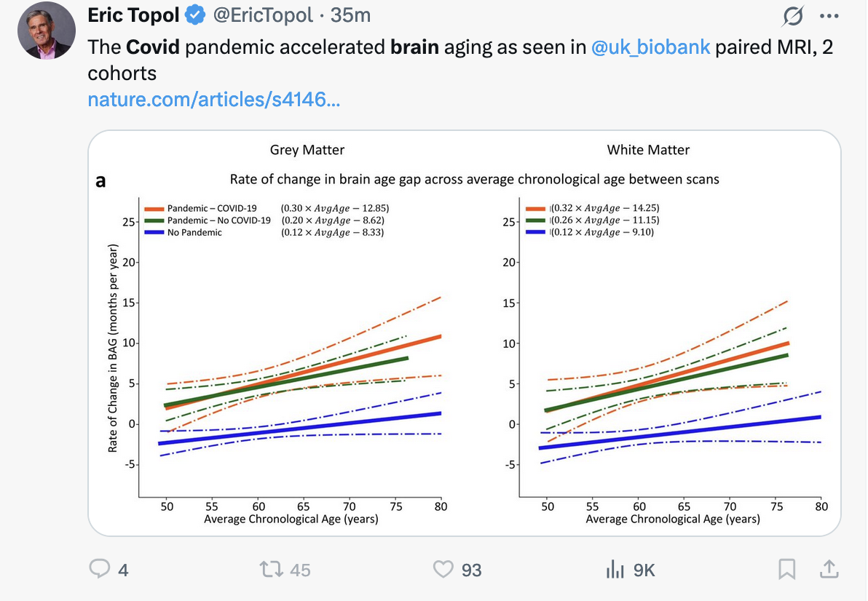Click the share upload arrow icon
The image size is (868, 601).
(x=829, y=569)
